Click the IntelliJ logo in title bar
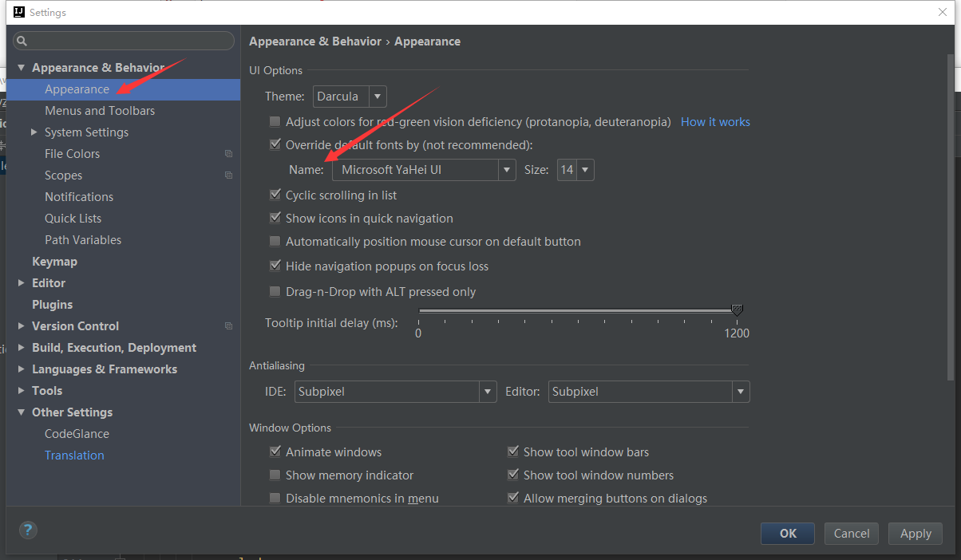This screenshot has height=560, width=961. click(18, 13)
